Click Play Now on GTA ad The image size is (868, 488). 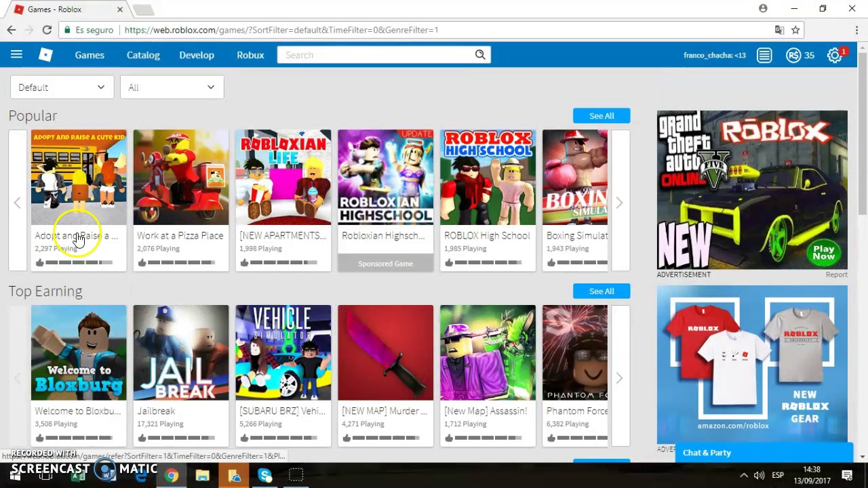(x=824, y=253)
